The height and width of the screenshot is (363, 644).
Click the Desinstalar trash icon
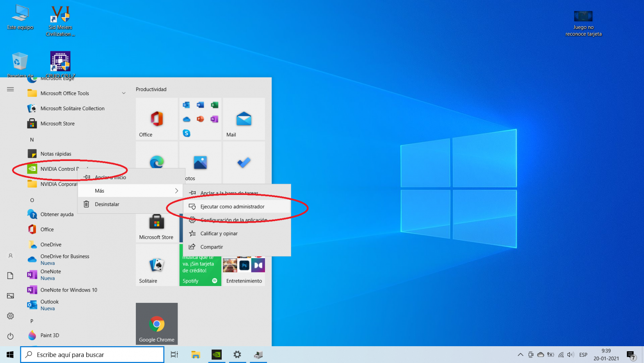point(87,204)
